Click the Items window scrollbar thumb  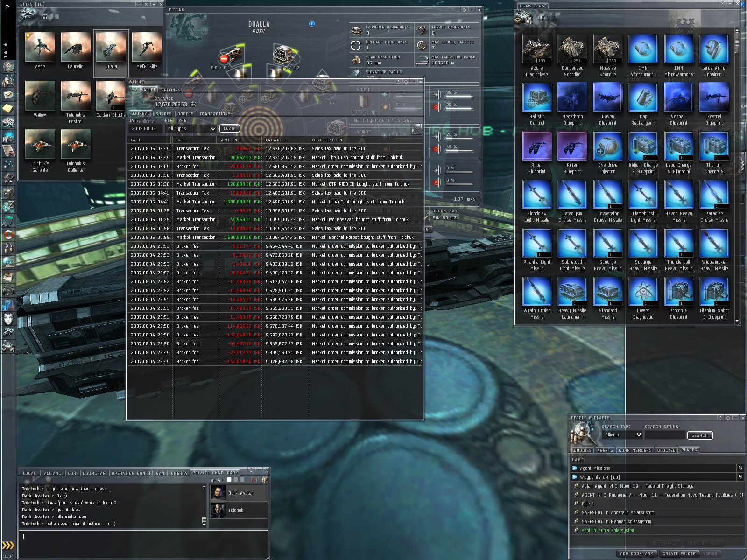click(x=737, y=42)
